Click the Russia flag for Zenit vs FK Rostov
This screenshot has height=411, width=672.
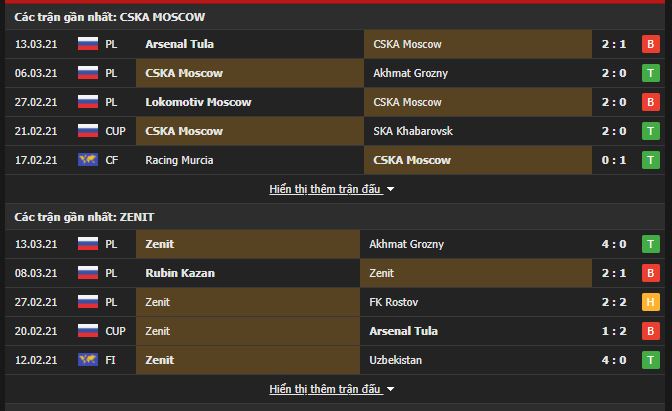pos(88,302)
